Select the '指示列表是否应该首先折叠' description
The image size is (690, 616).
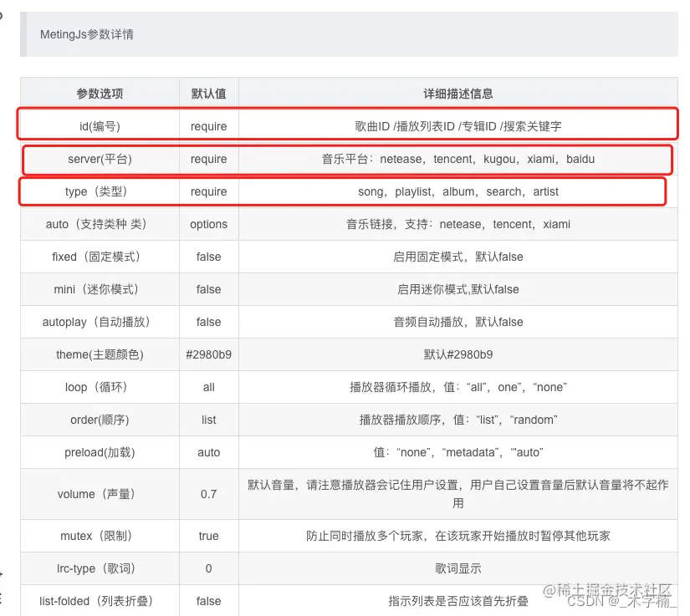coord(458,601)
